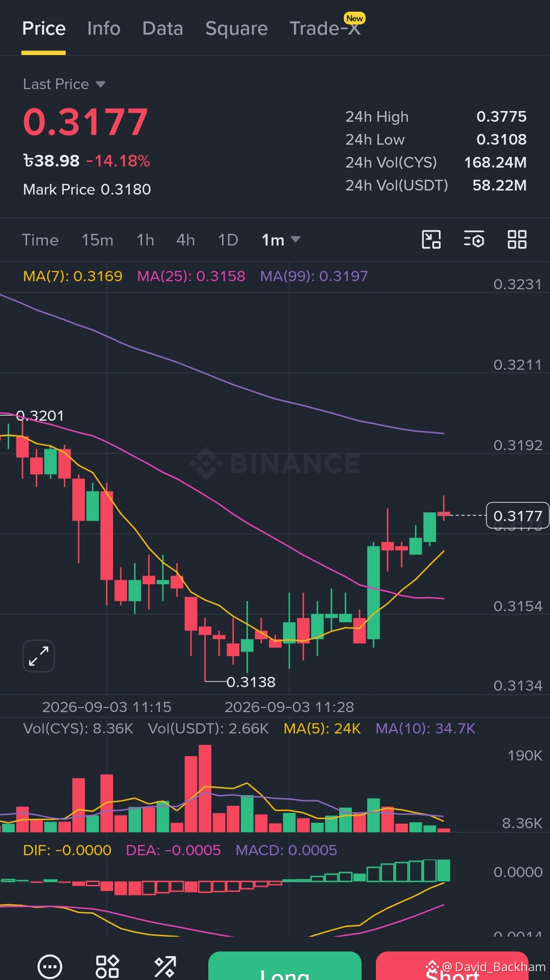Tap the green Long button

point(285,966)
